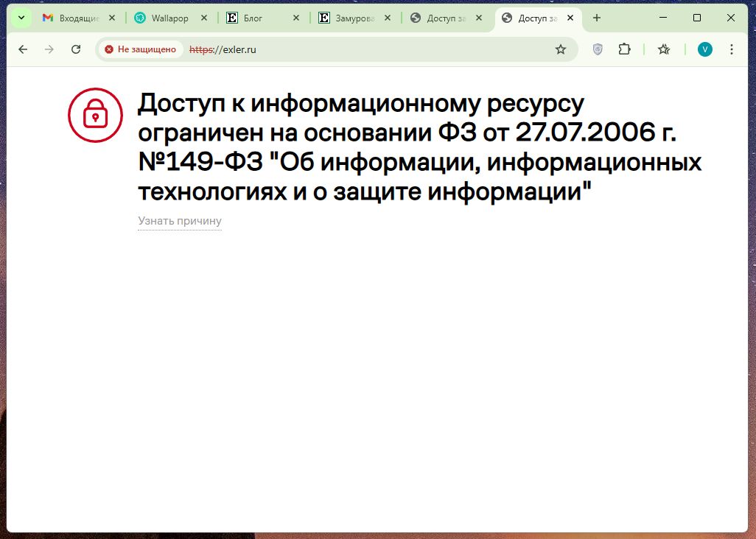This screenshot has width=756, height=539.
Task: Open a new tab with plus button
Action: click(597, 18)
